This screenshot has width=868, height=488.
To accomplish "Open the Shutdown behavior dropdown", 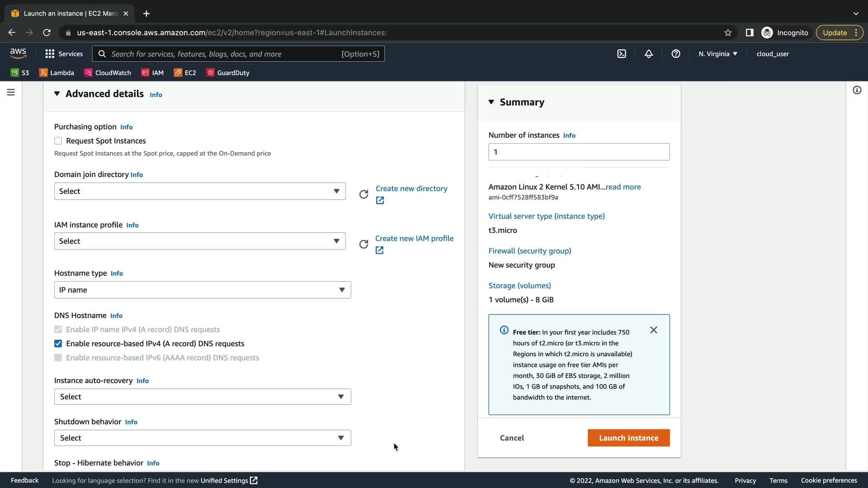I will (202, 438).
